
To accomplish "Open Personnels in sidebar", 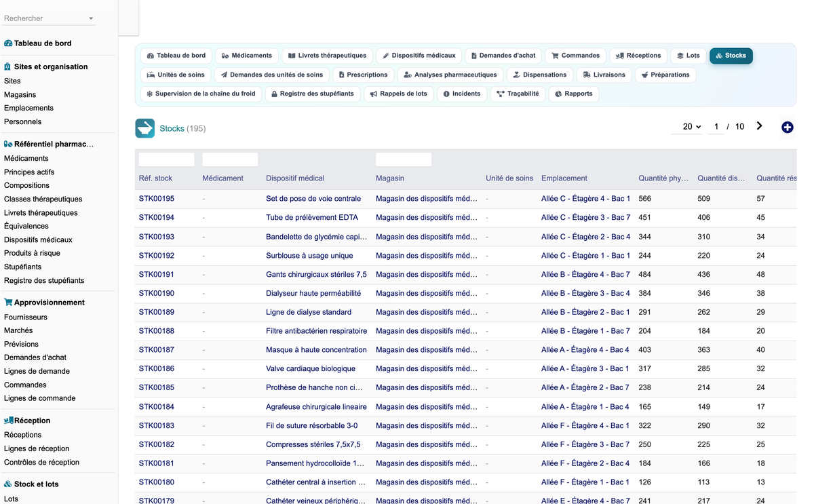I will click(22, 121).
